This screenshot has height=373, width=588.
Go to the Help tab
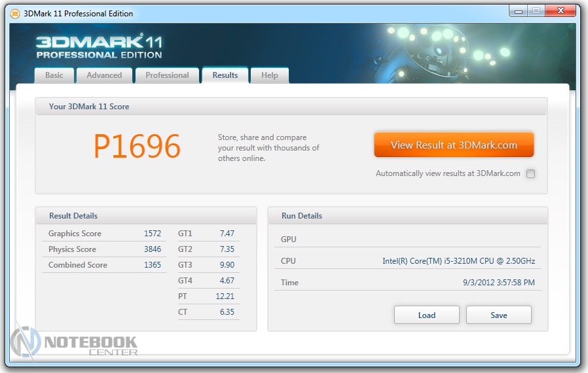coord(270,75)
